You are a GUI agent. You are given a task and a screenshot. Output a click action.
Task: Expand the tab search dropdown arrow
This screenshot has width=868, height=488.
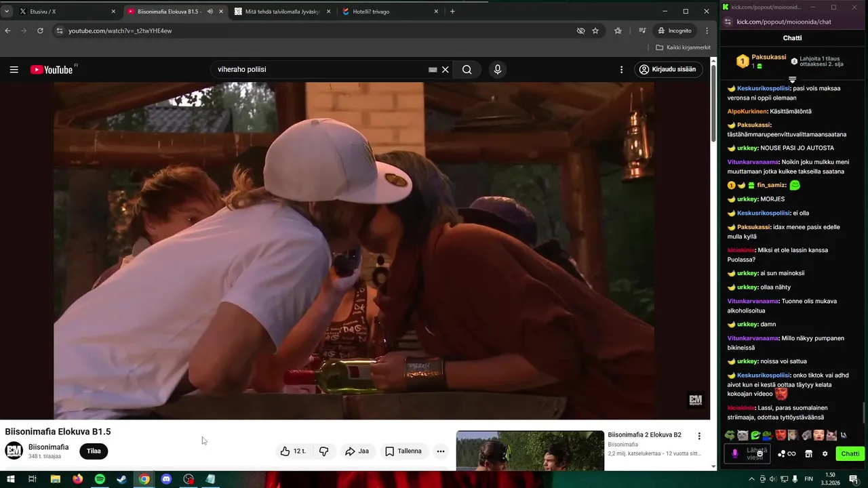[x=7, y=12]
